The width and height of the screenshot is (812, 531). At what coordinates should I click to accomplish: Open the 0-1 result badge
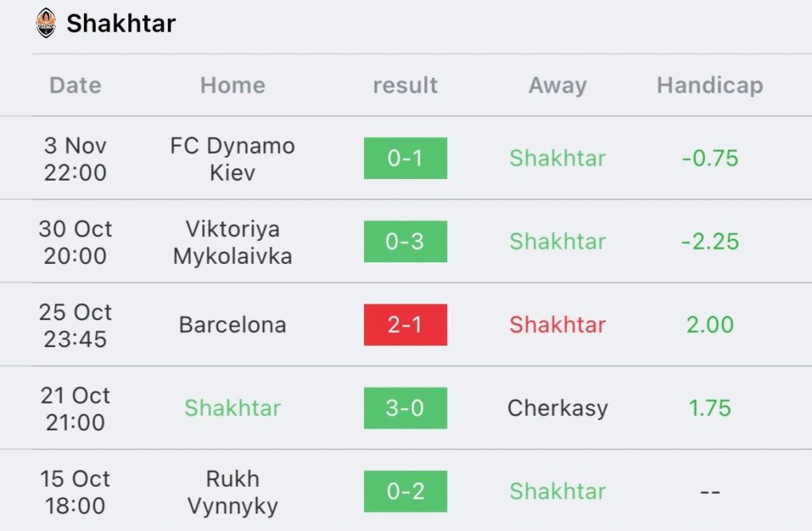click(x=405, y=159)
